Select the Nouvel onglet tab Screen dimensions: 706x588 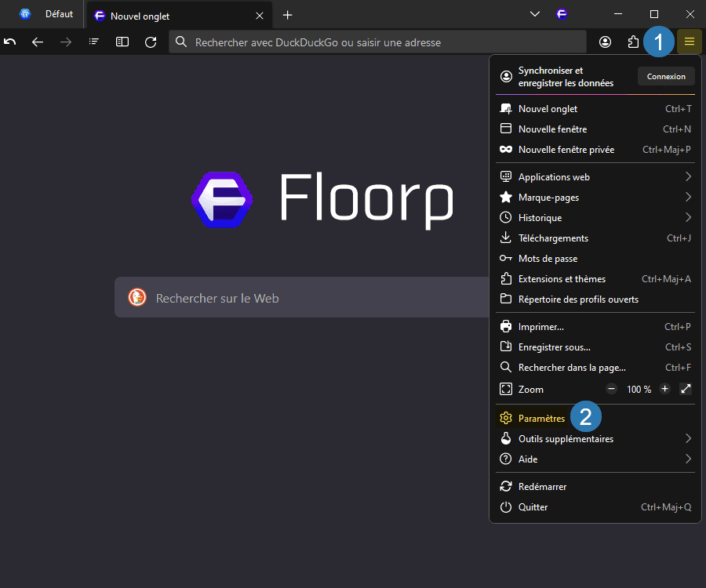[x=179, y=16]
